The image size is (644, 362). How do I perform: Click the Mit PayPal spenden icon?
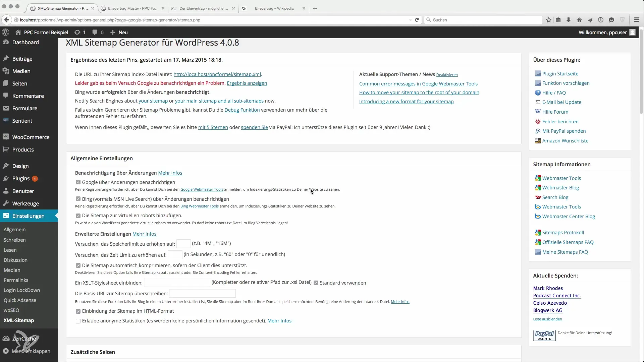pos(538,131)
